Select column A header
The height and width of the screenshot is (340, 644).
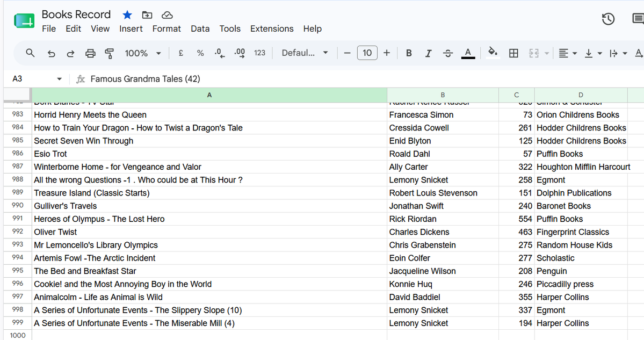tap(209, 95)
